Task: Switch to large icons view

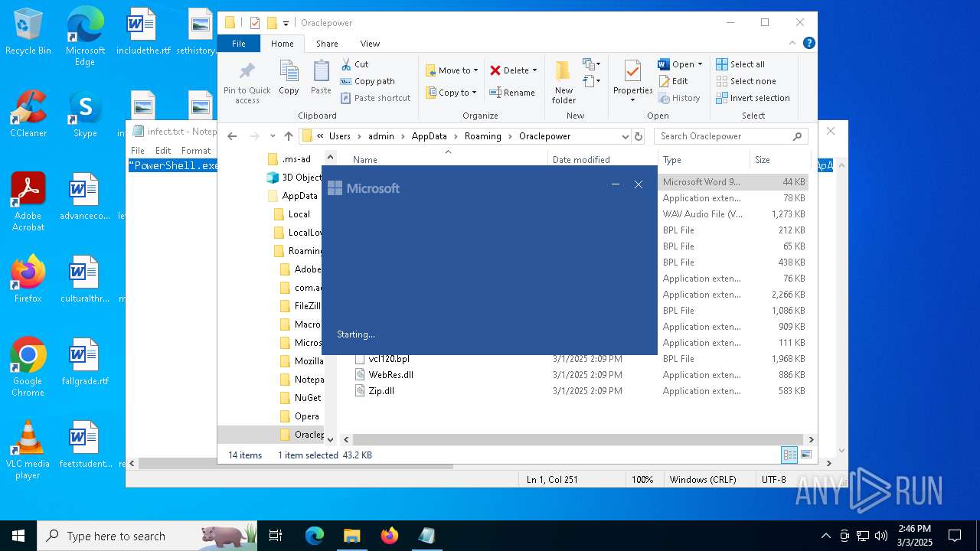Action: pyautogui.click(x=805, y=455)
